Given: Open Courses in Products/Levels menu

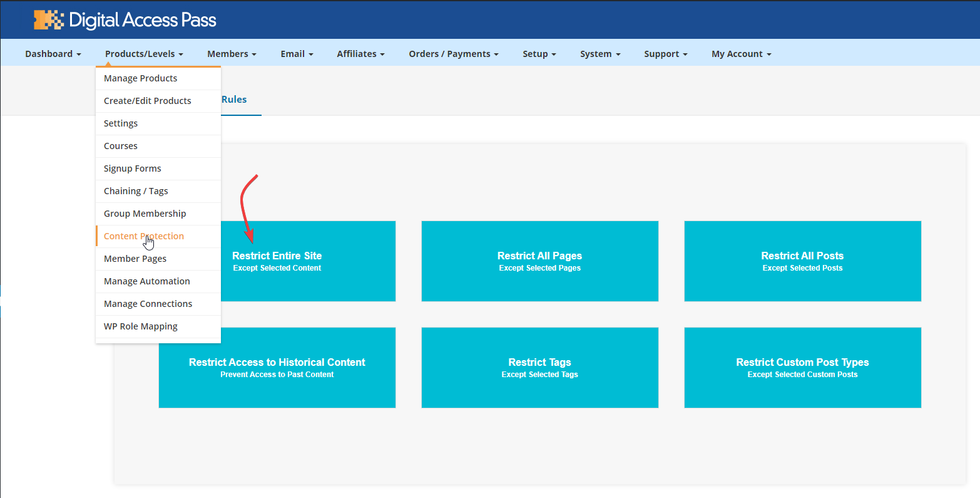Looking at the screenshot, I should pos(120,146).
